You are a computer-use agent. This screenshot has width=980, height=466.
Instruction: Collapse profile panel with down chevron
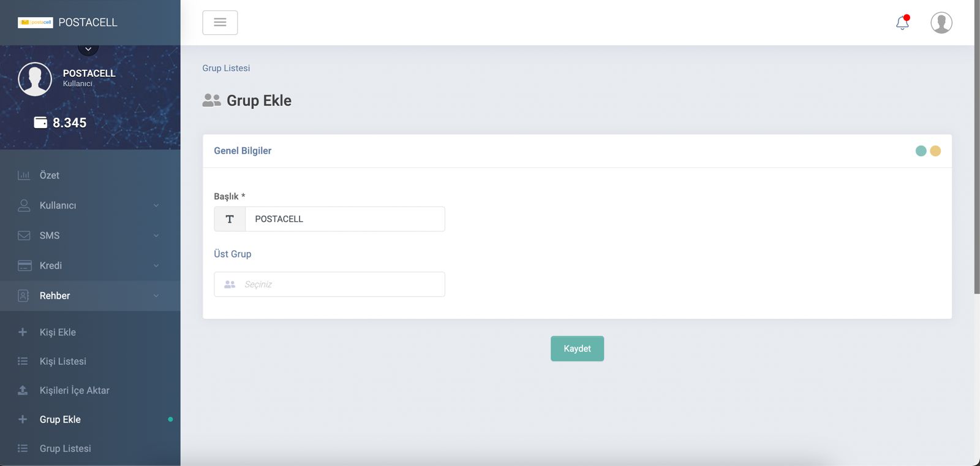(88, 48)
